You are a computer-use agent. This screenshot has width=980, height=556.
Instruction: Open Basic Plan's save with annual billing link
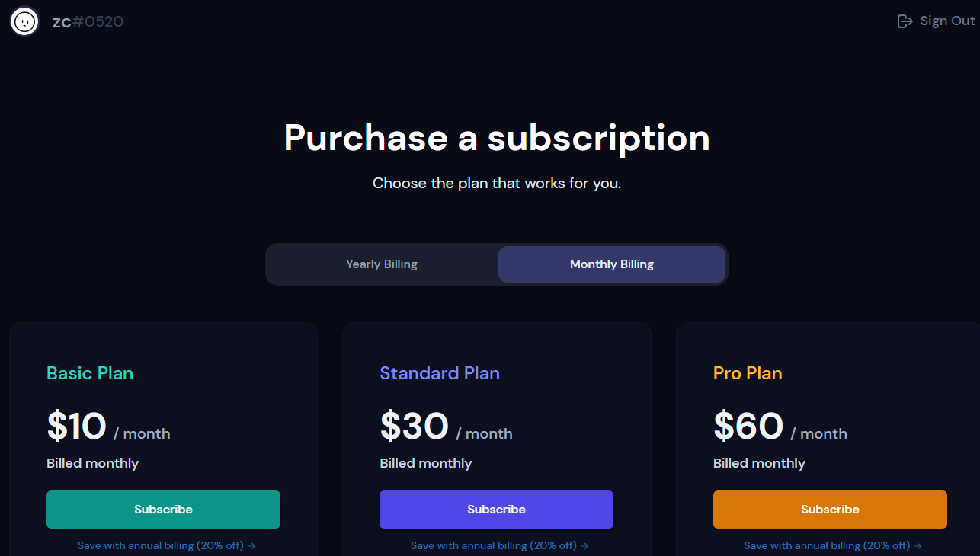click(162, 545)
